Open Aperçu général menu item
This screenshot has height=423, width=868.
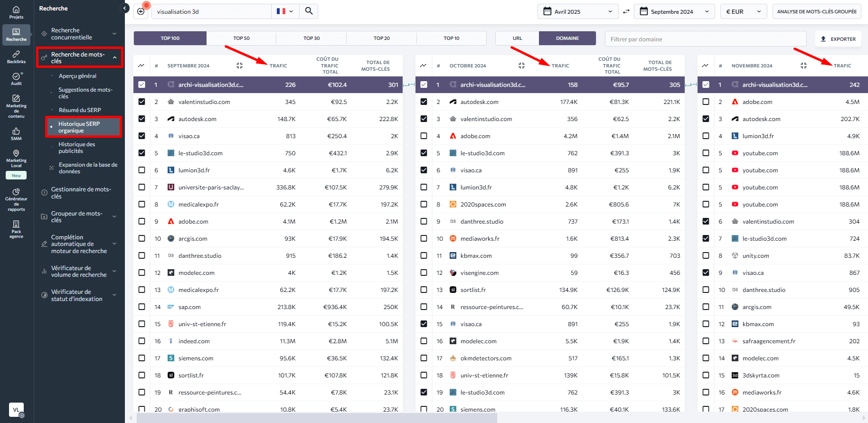[77, 76]
